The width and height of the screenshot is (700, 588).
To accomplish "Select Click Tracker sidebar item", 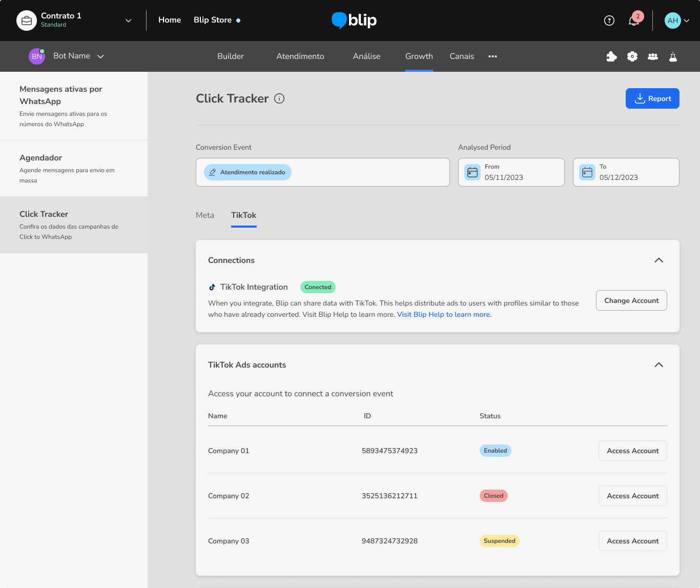I will point(74,225).
